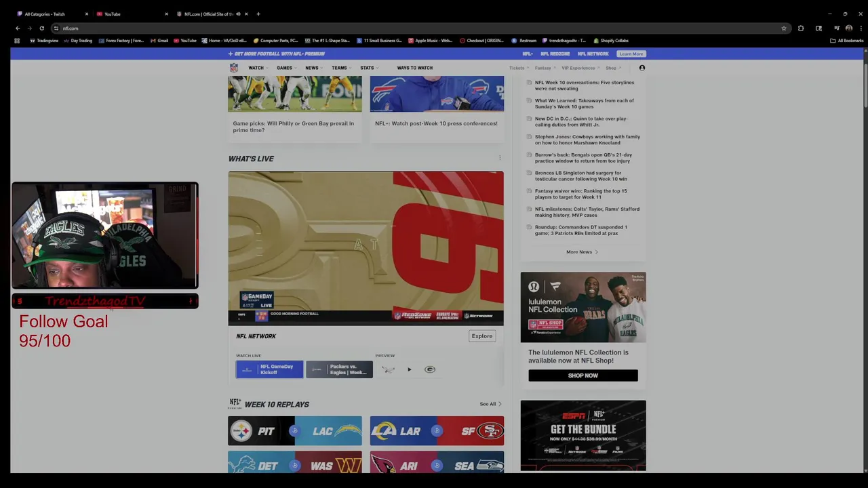The image size is (868, 488).
Task: Click the Eagles logo in Preview
Action: 388,369
